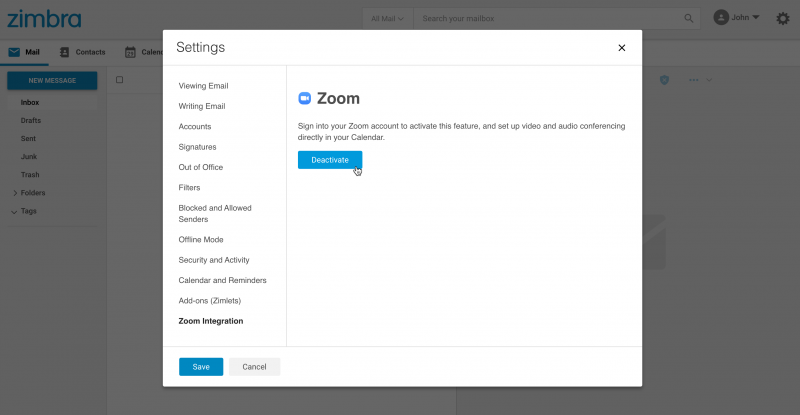Open Viewing Email settings

coord(203,86)
